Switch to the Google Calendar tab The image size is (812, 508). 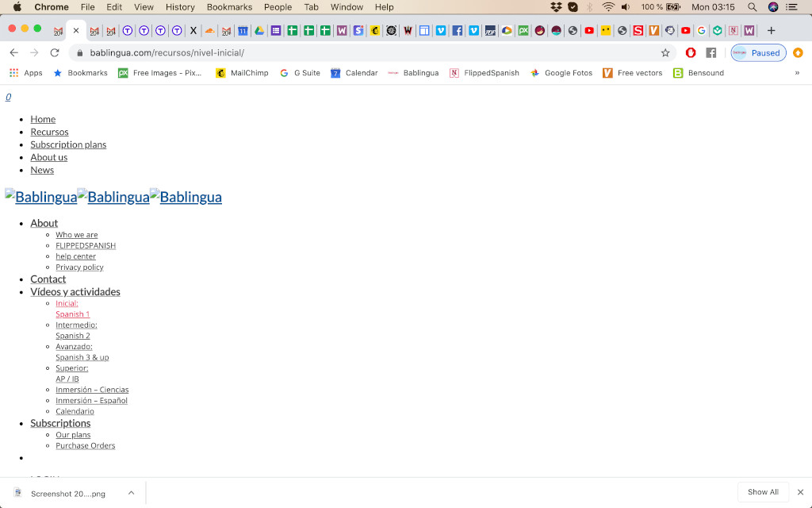(243, 31)
